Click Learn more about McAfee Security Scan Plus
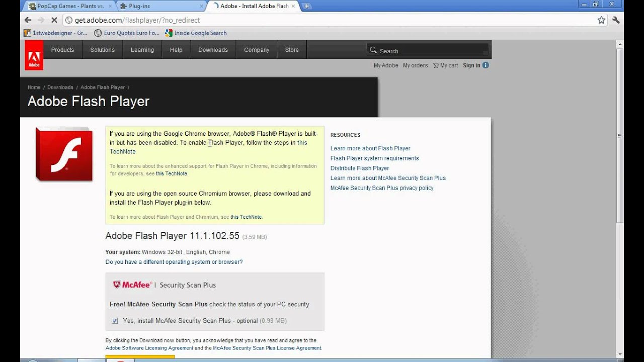The width and height of the screenshot is (644, 362). (388, 178)
